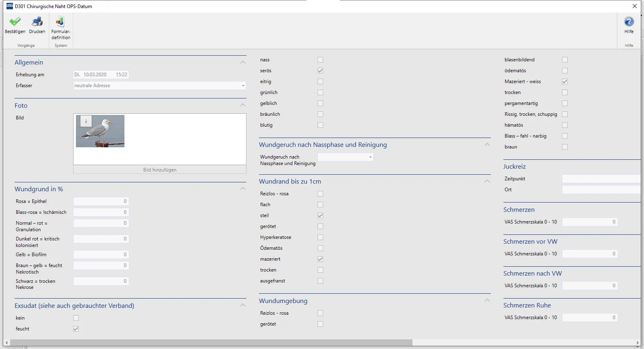Click the Drucken printer icon

coord(37,22)
